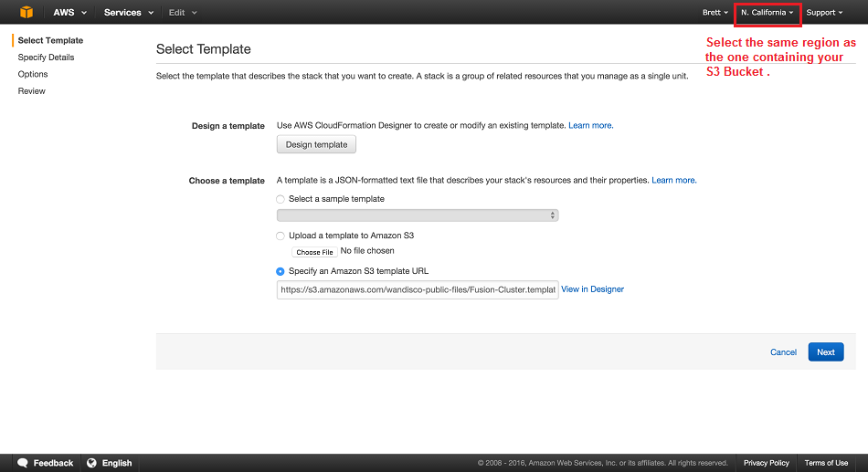Open the Terms of Use link

pos(826,463)
